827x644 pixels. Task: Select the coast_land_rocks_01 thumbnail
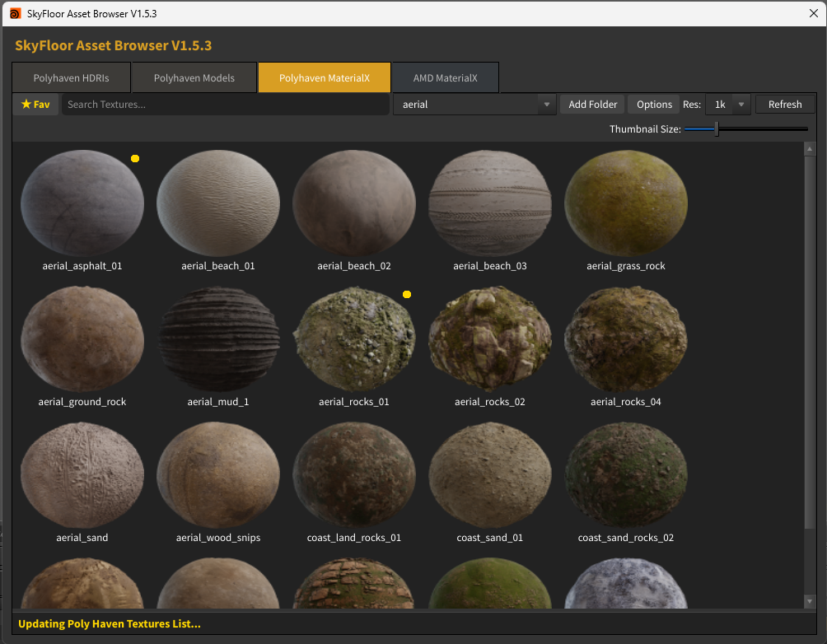tap(354, 474)
